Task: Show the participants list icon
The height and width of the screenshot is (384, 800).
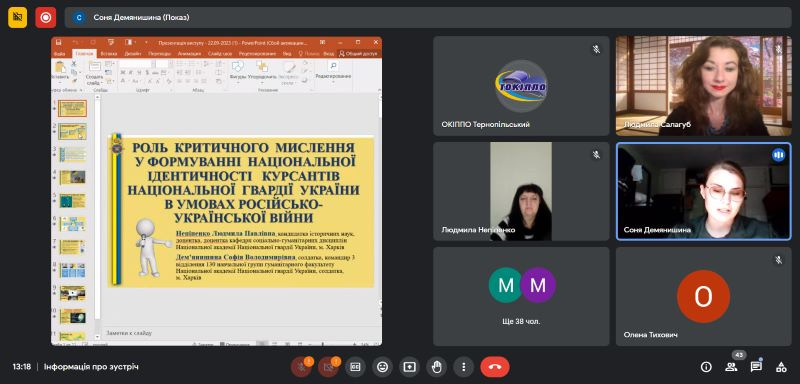Action: [731, 367]
